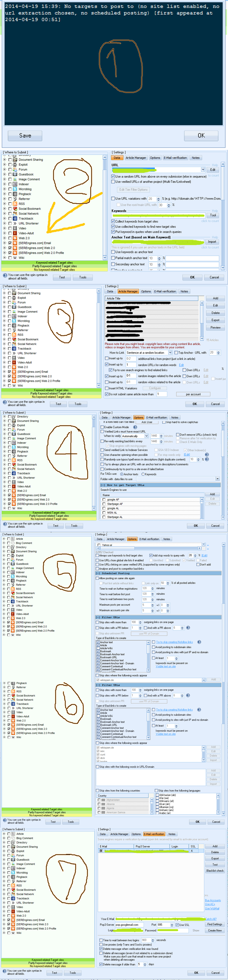Click the Blog Comment icon in E-Mail verification panel

click(x=13, y=838)
